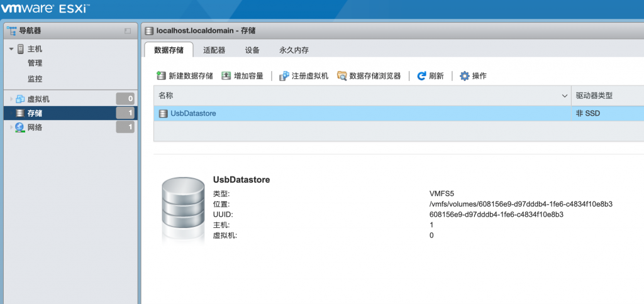Click the UUID: label in details
This screenshot has width=644, height=304.
(x=223, y=215)
